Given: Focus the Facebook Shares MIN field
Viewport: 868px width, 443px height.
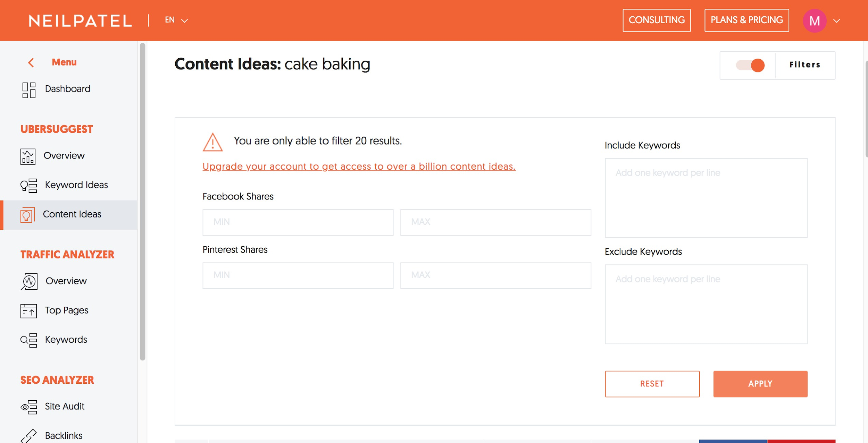Looking at the screenshot, I should click(x=298, y=222).
